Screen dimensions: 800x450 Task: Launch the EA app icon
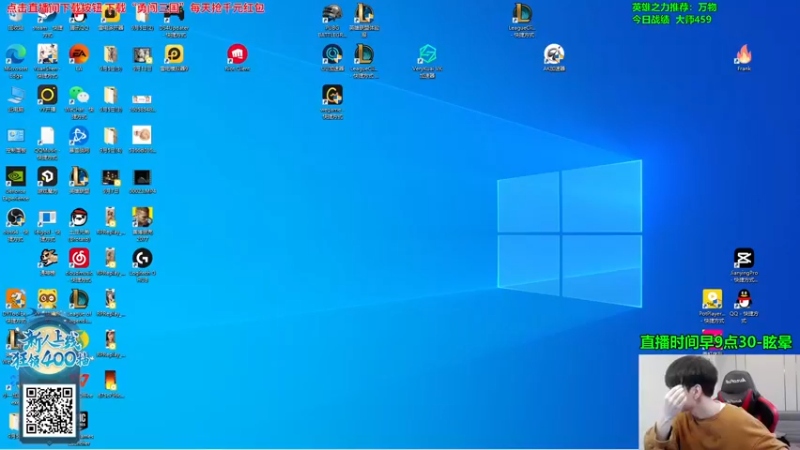coord(79,54)
